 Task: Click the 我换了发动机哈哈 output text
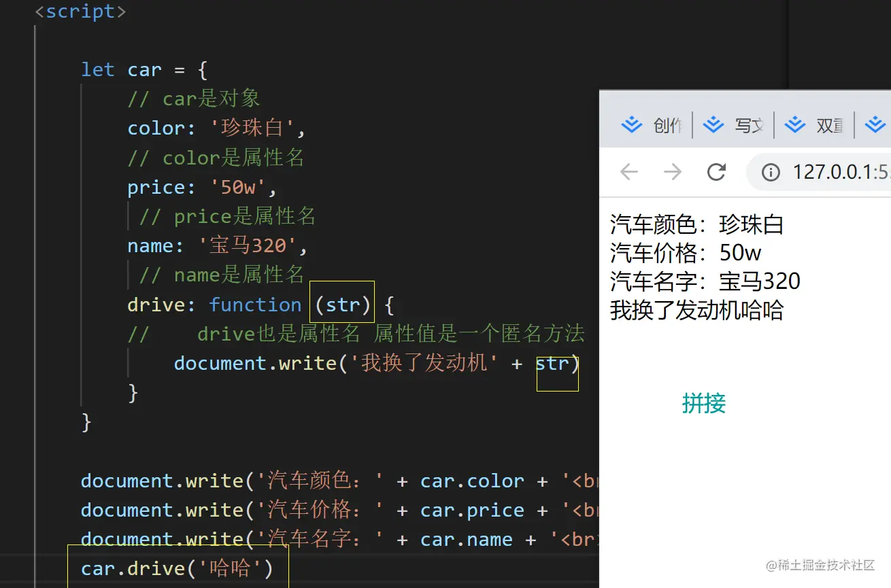point(697,311)
